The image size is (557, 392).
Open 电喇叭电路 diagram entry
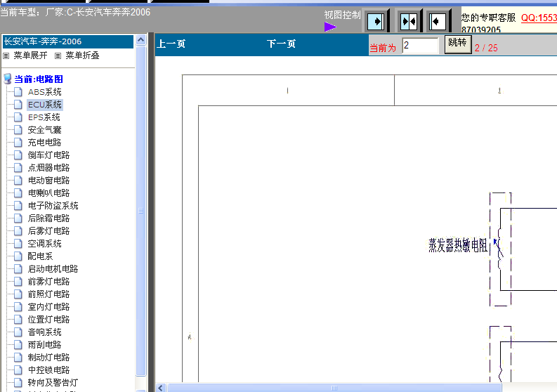[x=48, y=193]
